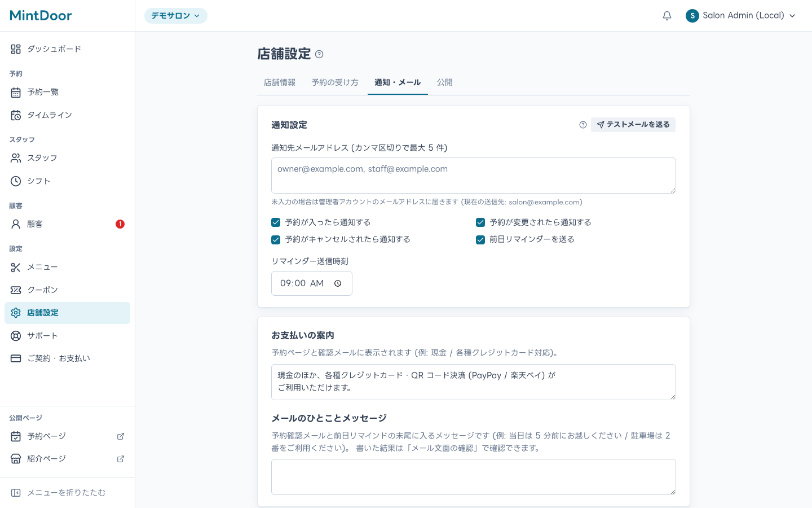Image resolution: width=812 pixels, height=508 pixels.
Task: Focus the メールのひとことメッセージ text area
Action: [474, 477]
